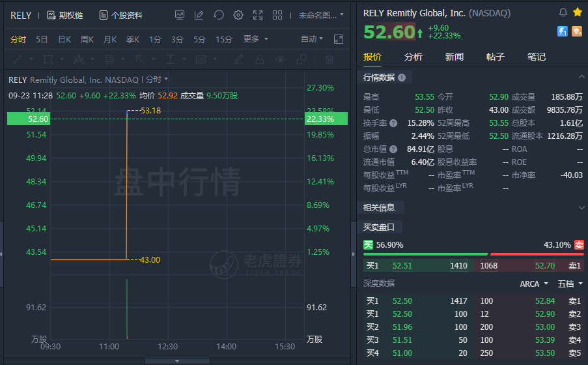This screenshot has width=588, height=365.
Task: Open rectangle tool options arrow
Action: 62,59
